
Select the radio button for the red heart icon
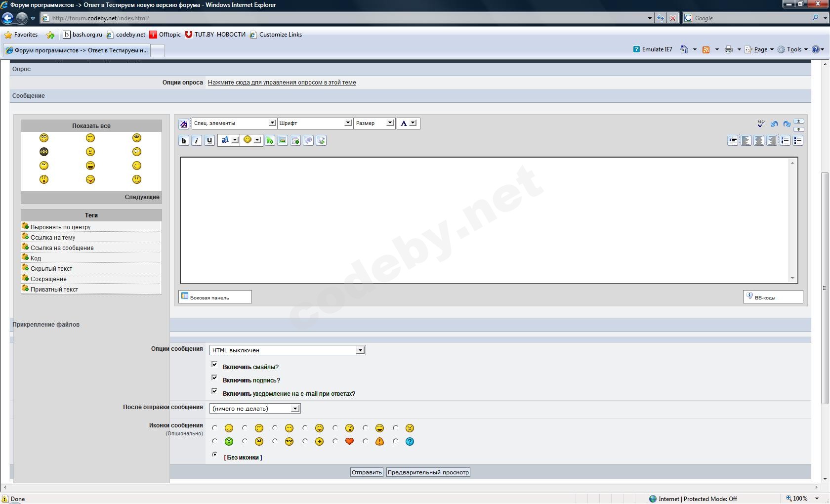click(x=335, y=441)
